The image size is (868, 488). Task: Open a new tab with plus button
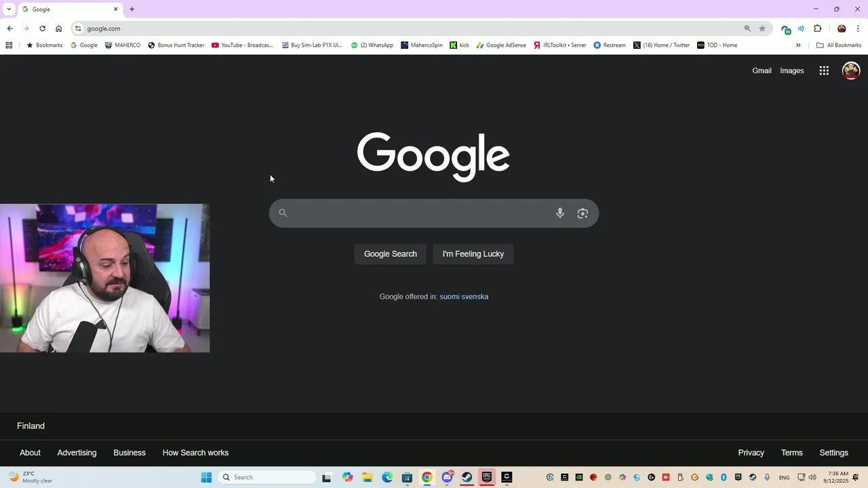(132, 9)
